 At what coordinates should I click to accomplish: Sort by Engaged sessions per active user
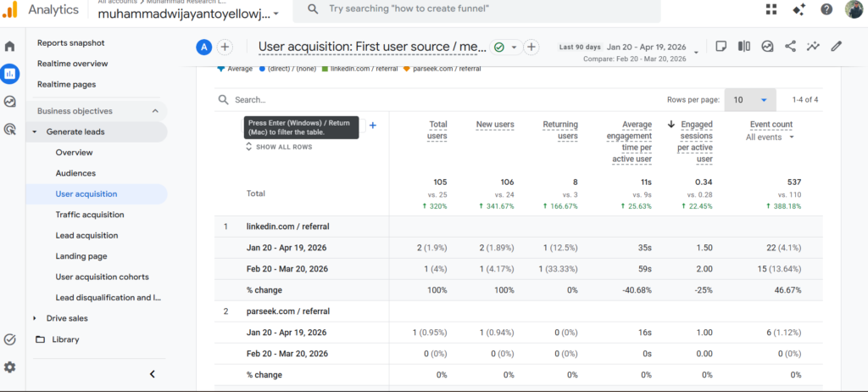pos(695,142)
